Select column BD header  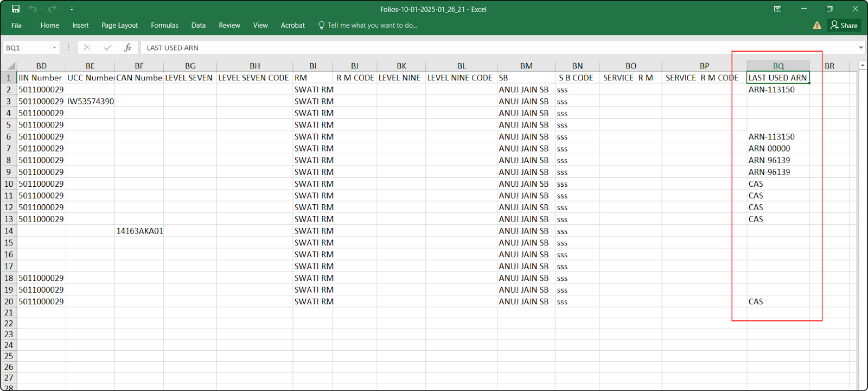[x=41, y=66]
